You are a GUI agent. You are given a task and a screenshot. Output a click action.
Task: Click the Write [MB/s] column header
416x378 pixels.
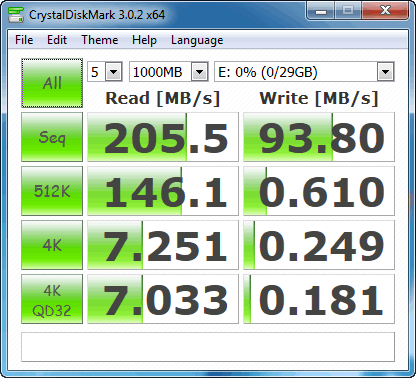coord(319,98)
